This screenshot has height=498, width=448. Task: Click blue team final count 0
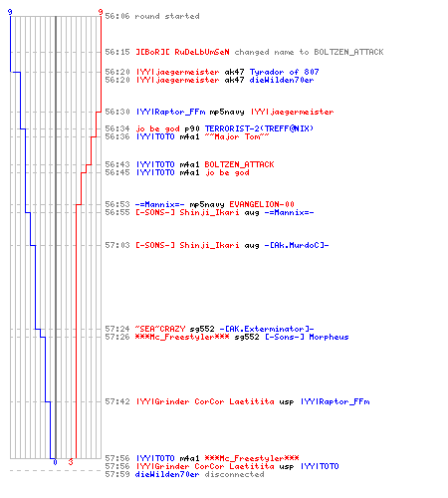(55, 462)
